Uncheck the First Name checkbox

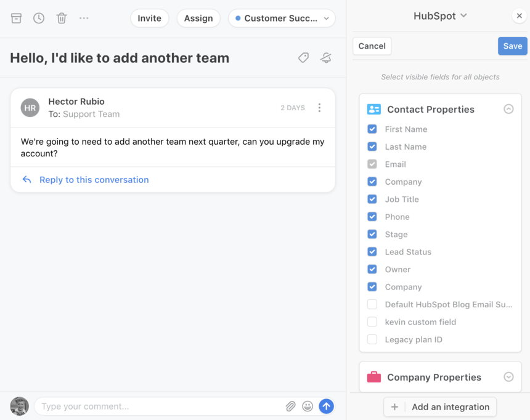tap(372, 129)
